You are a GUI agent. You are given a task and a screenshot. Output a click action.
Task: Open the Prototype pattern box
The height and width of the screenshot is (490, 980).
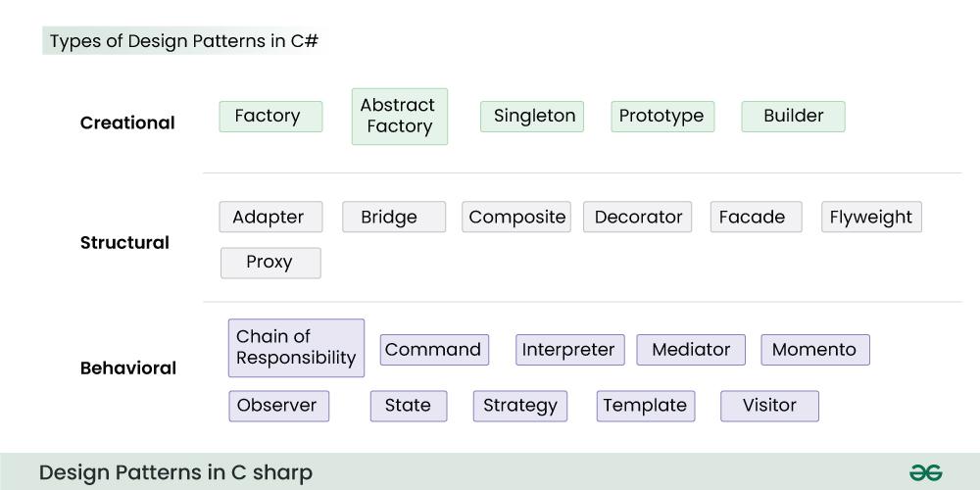coord(662,117)
